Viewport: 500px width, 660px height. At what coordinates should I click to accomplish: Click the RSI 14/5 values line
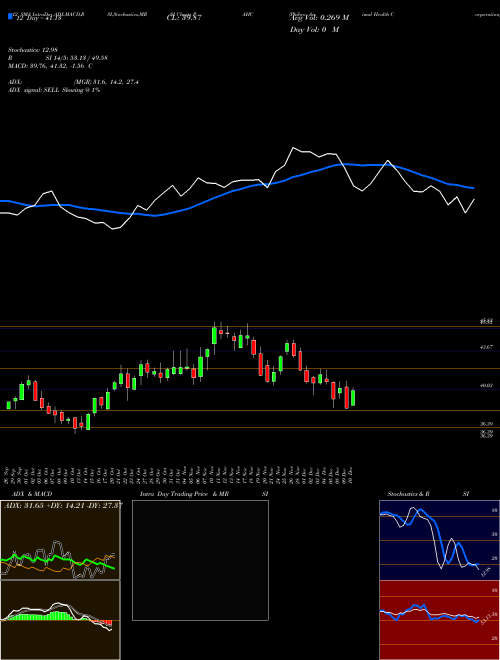coord(58,58)
